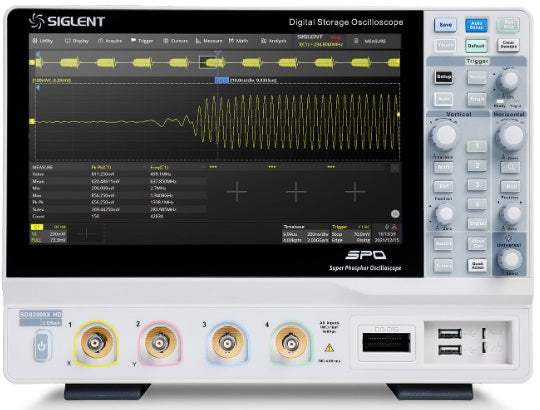
Task: Open the on-screen Trigger menu
Action: coord(142,41)
